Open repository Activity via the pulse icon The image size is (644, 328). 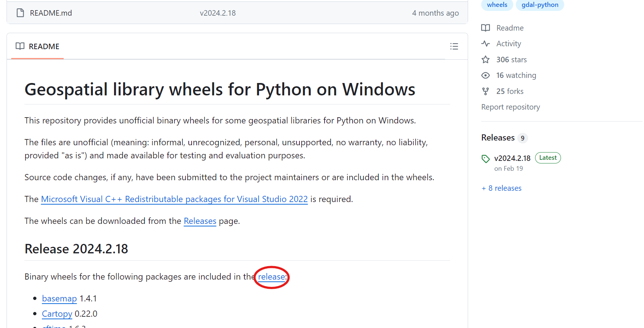click(x=486, y=43)
